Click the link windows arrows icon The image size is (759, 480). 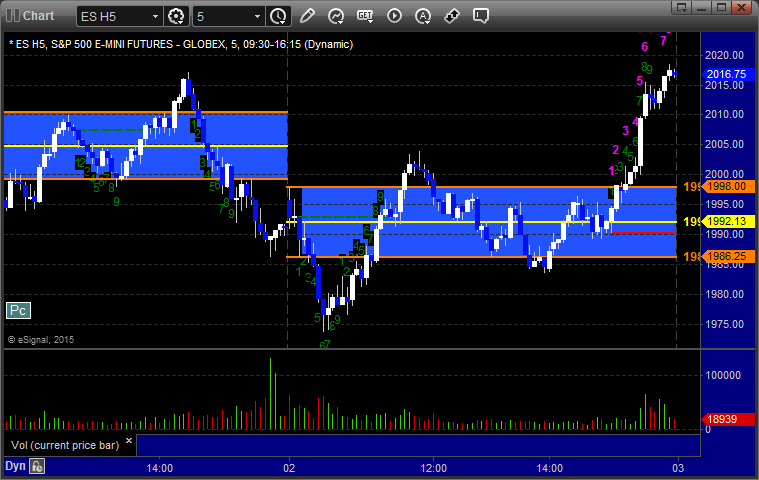coord(452,16)
